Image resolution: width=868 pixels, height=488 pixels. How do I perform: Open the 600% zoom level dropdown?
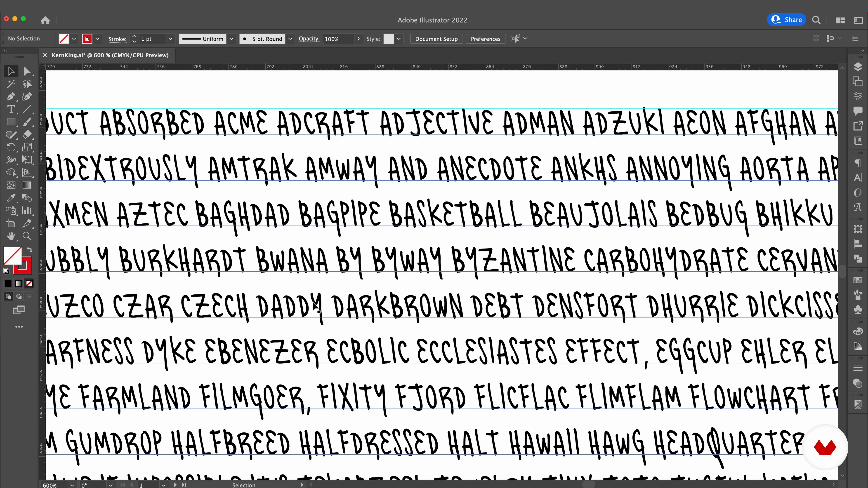72,485
